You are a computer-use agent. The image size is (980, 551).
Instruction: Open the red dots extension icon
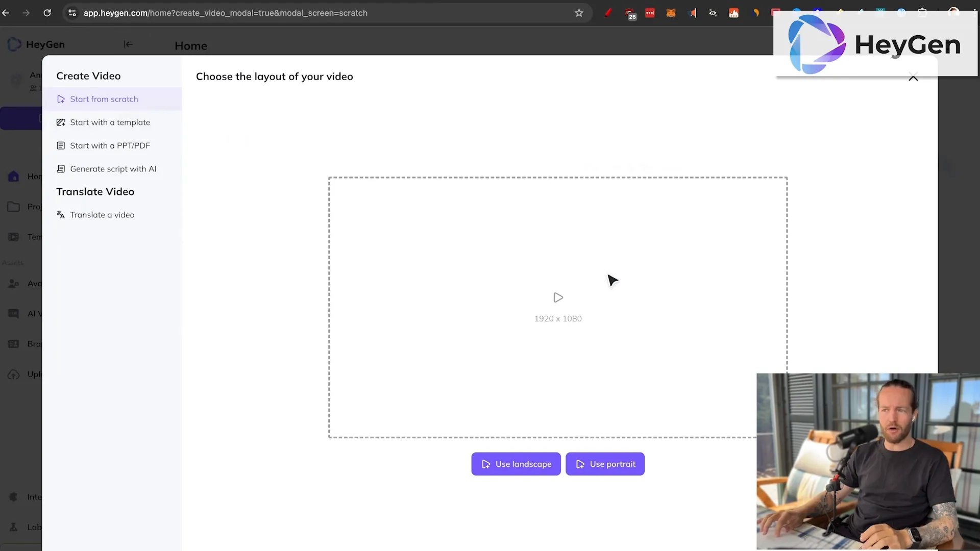coord(650,13)
